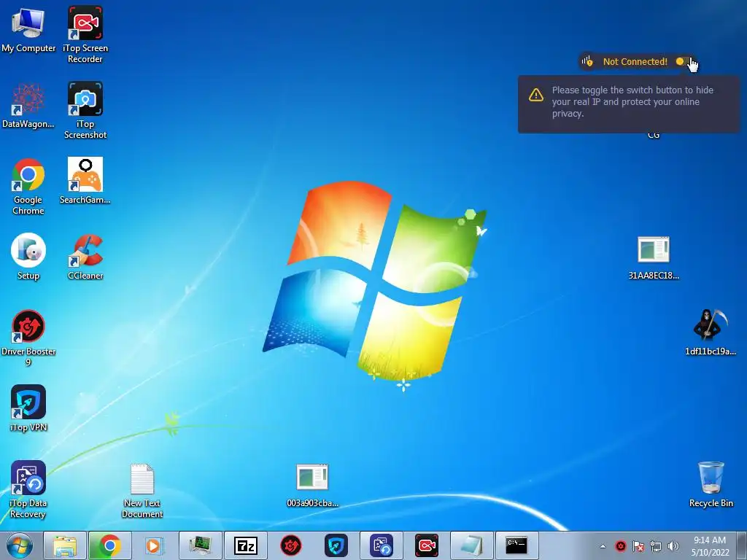Open Windows Explorer from the taskbar
The image size is (747, 560).
point(65,545)
